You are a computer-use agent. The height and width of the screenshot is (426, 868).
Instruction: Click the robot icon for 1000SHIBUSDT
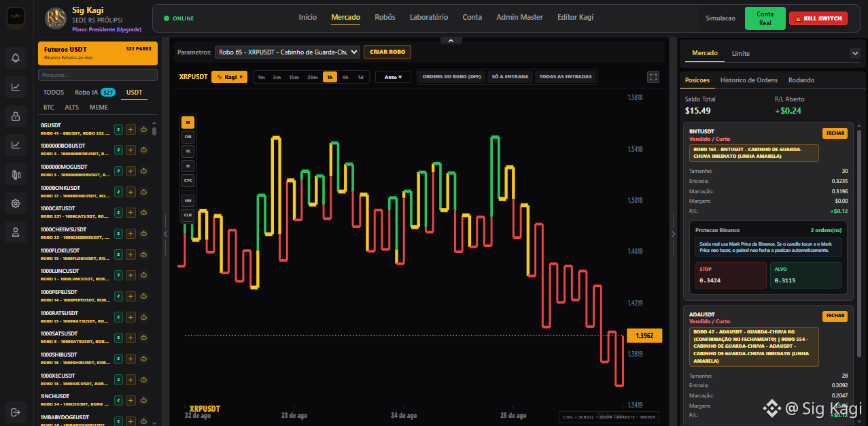point(144,359)
